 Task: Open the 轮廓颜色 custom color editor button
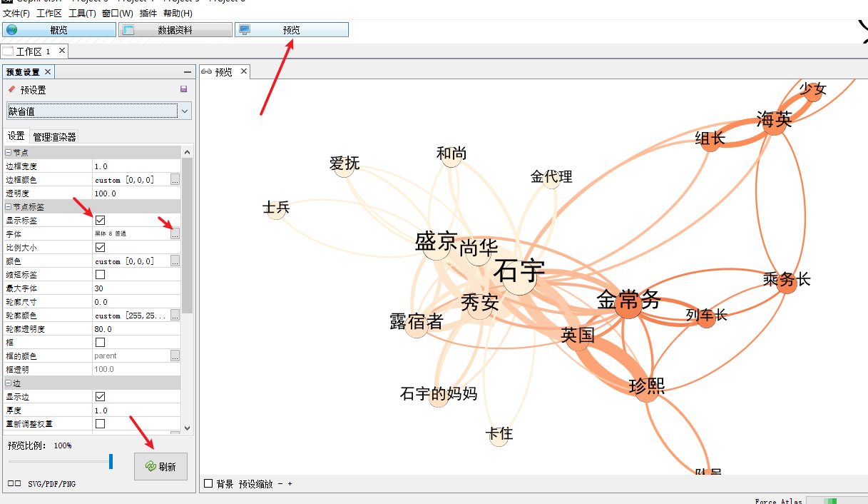(175, 315)
